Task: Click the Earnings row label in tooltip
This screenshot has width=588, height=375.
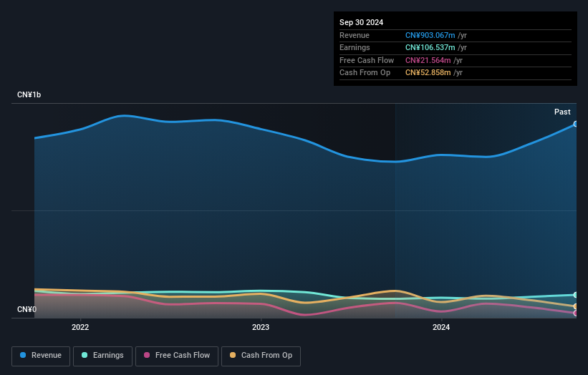Action: 355,47
